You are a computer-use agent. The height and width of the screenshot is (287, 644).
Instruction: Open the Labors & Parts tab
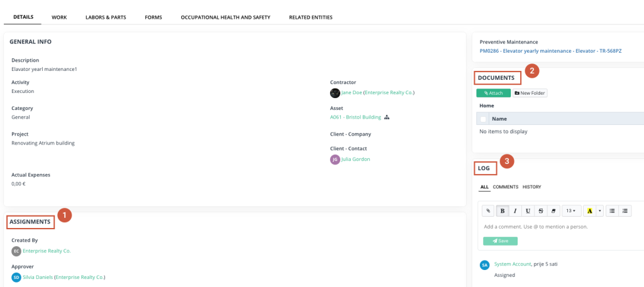pyautogui.click(x=106, y=18)
